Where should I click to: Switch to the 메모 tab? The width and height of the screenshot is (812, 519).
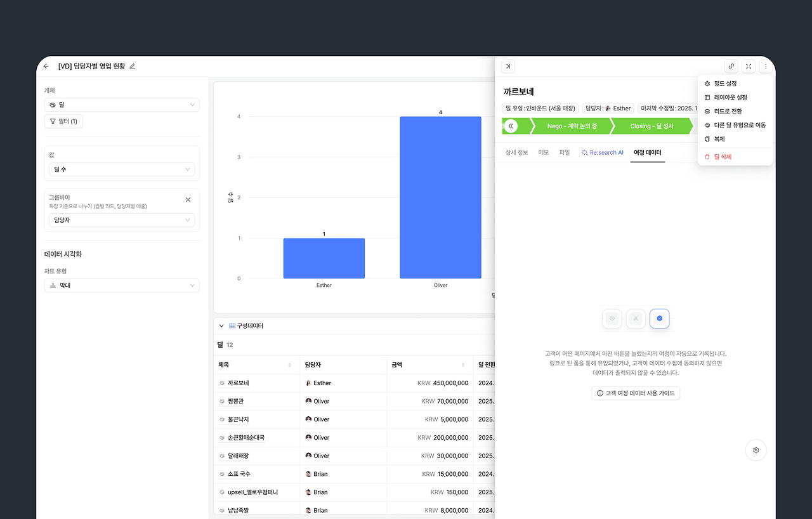tap(544, 152)
